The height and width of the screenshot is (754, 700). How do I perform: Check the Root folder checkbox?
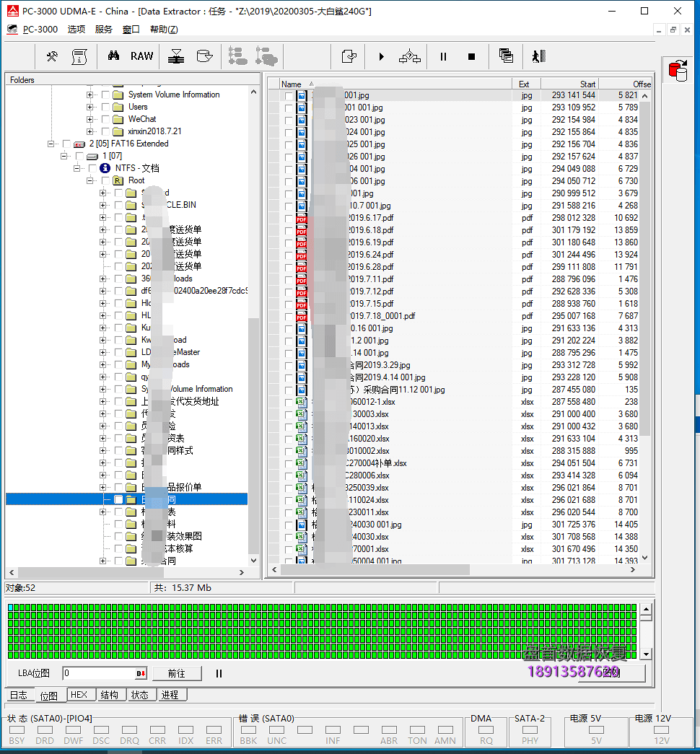[105, 181]
